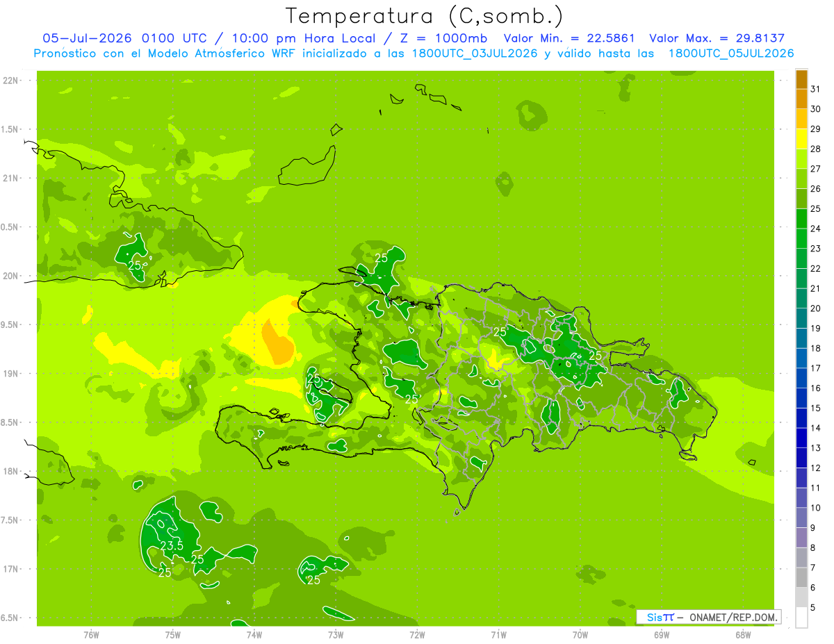This screenshot has width=834, height=644.
Task: Click the "18N" latitude label
Action: (x=11, y=471)
